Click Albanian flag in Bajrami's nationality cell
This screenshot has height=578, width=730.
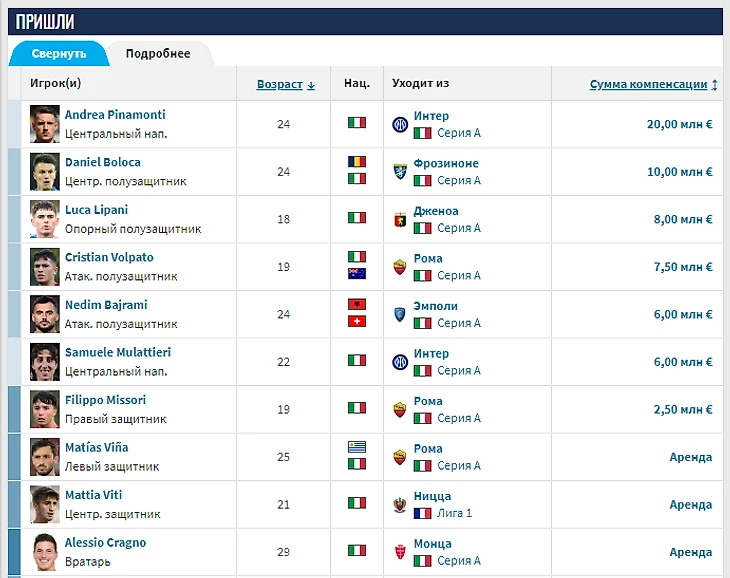pos(357,304)
